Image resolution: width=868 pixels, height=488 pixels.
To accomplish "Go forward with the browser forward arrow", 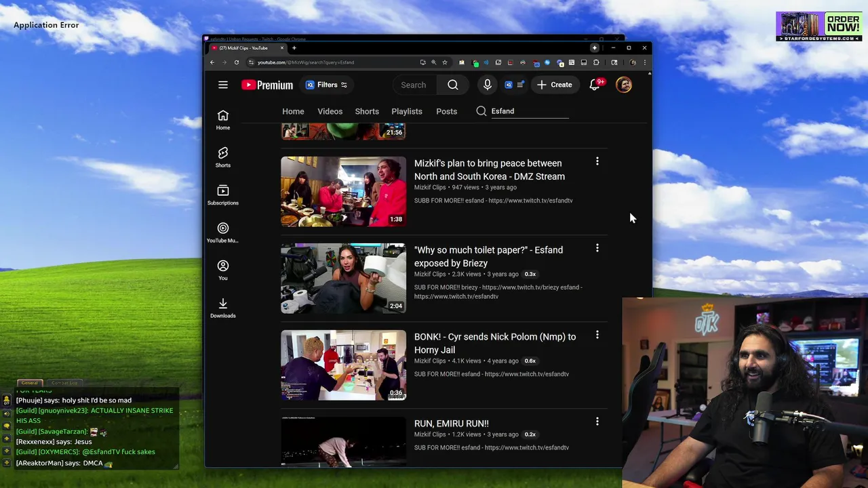I will [224, 62].
